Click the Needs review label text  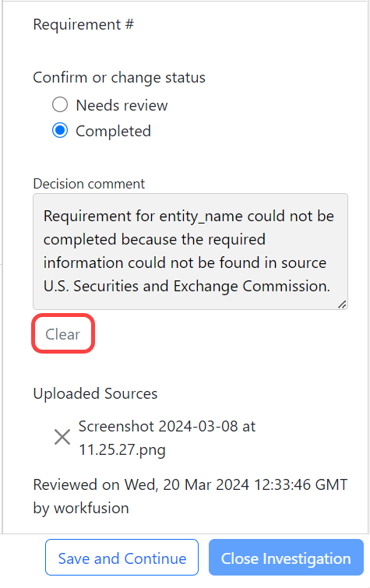122,105
